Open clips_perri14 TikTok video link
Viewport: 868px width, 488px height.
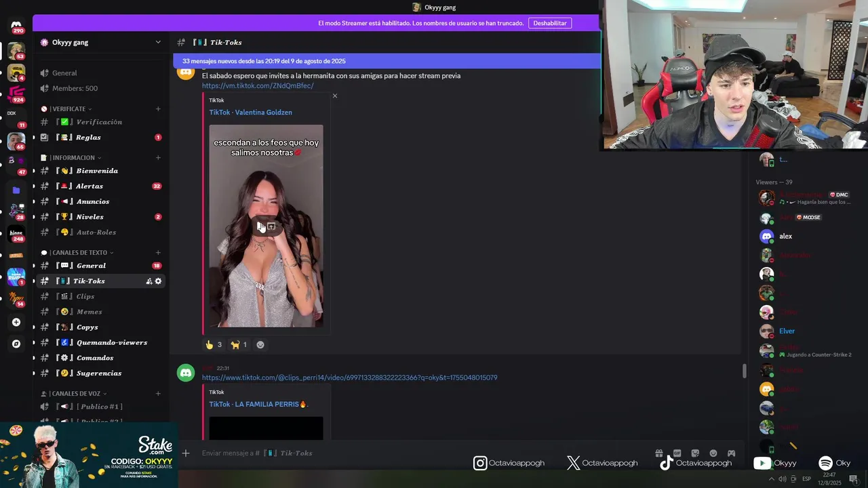pyautogui.click(x=349, y=378)
